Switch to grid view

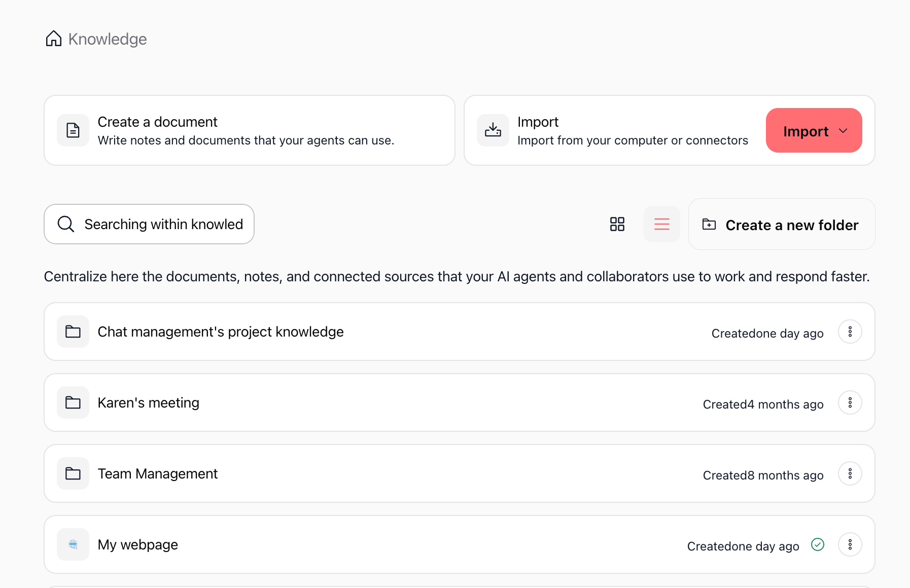(617, 224)
